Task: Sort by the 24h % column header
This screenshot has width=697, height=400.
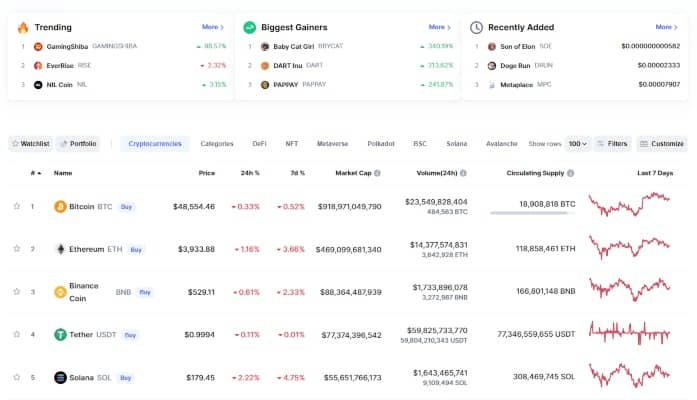Action: coord(250,173)
